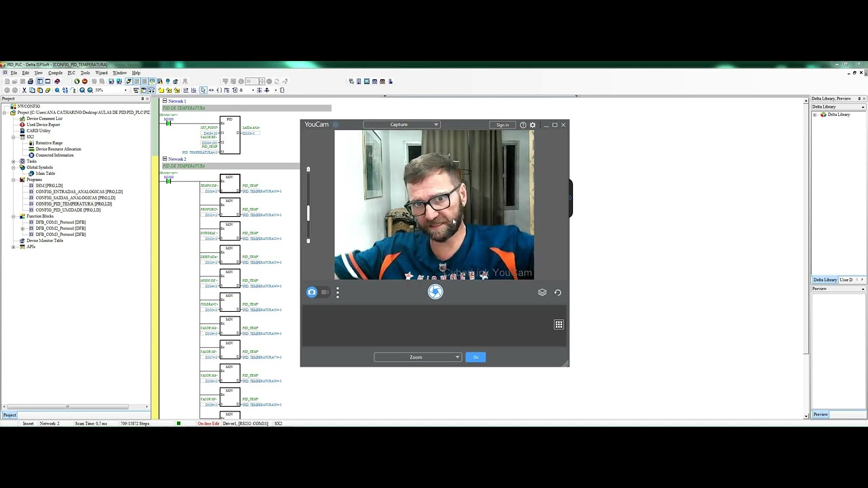Open YouCam three-dot more options

click(x=338, y=292)
